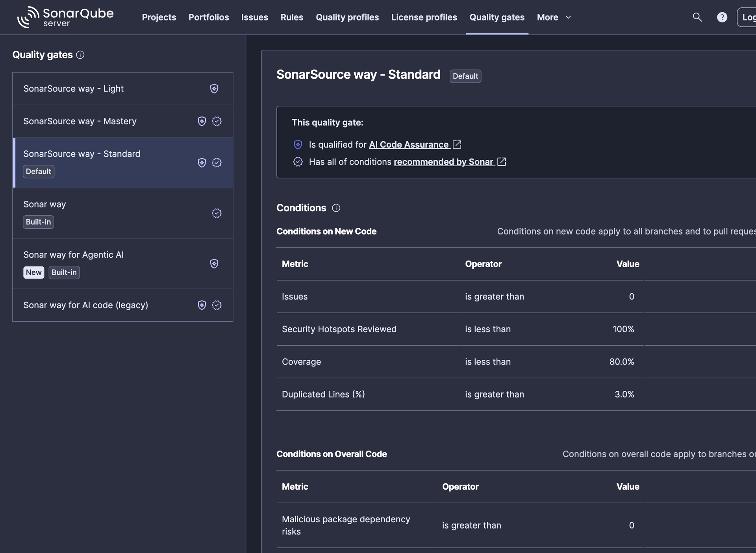756x553 pixels.
Task: Click the 80.0% Coverage value
Action: [622, 362]
